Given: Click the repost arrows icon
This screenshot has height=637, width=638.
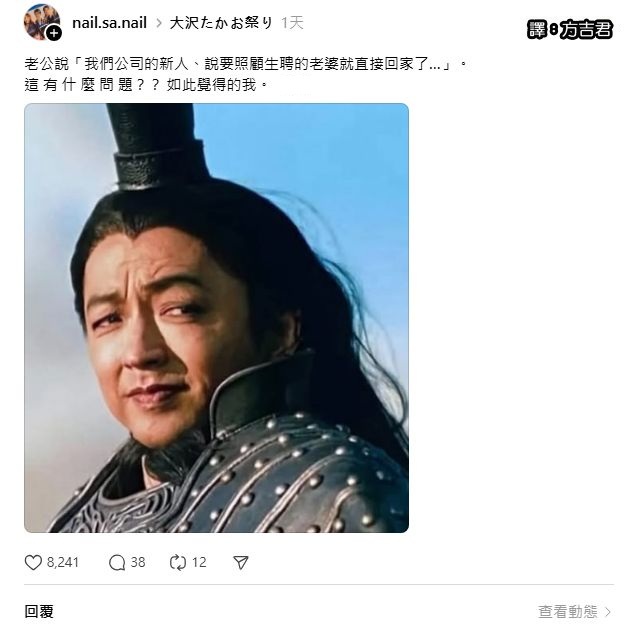Looking at the screenshot, I should (x=178, y=563).
